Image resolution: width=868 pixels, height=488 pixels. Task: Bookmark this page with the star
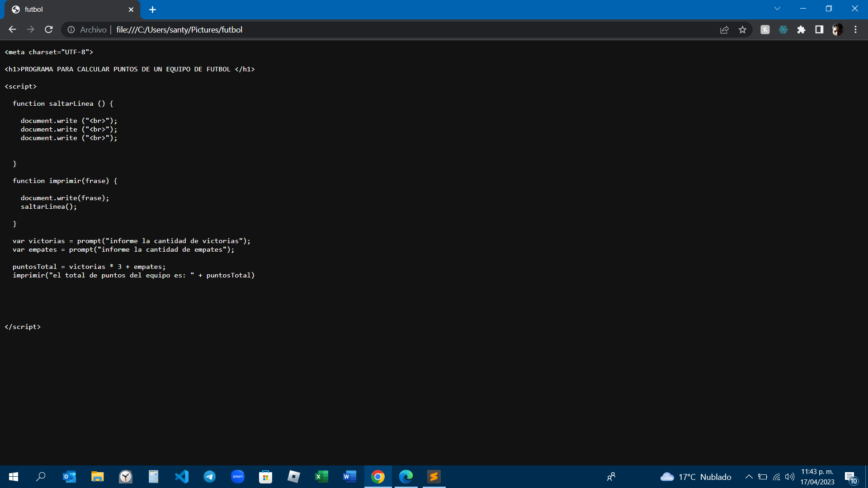point(742,29)
